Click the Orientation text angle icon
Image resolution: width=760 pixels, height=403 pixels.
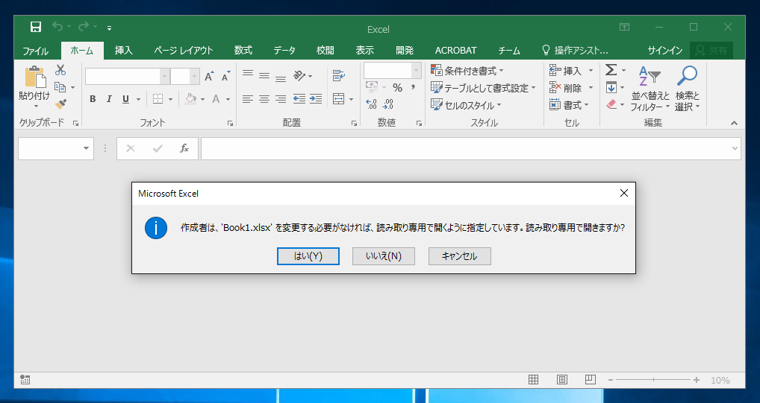[300, 76]
